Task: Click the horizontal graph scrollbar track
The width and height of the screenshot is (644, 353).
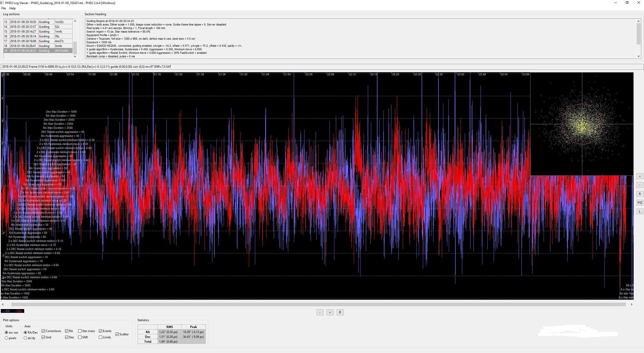Action: (x=318, y=304)
